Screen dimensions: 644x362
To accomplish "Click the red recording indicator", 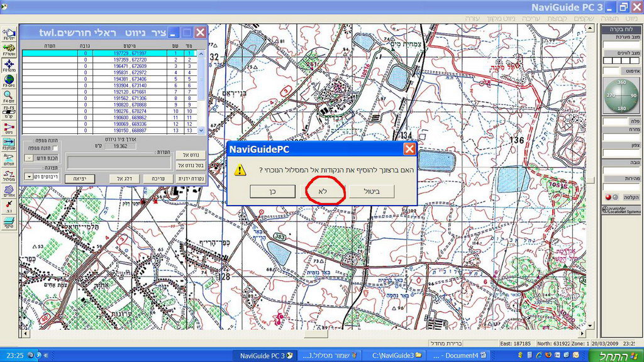I will 608,197.
